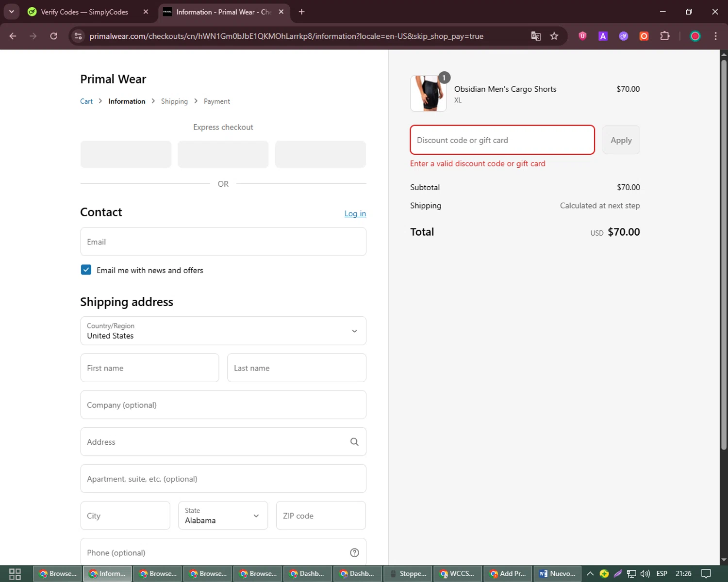Switch to the Verify Codes — SimplyCodes tab
728x582 pixels.
84,12
